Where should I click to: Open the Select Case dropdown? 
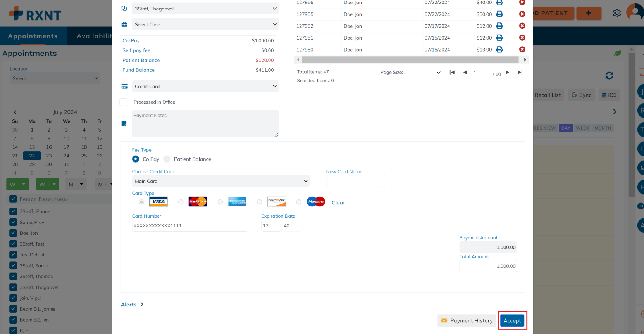click(205, 24)
